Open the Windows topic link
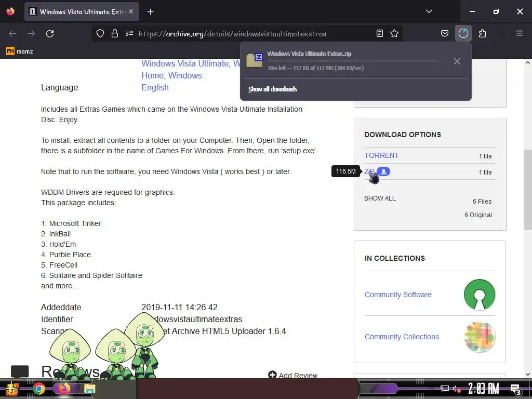 (x=185, y=75)
